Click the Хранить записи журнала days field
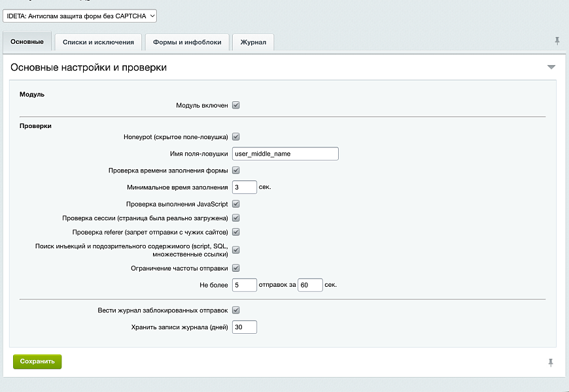569x392 pixels. pyautogui.click(x=245, y=327)
